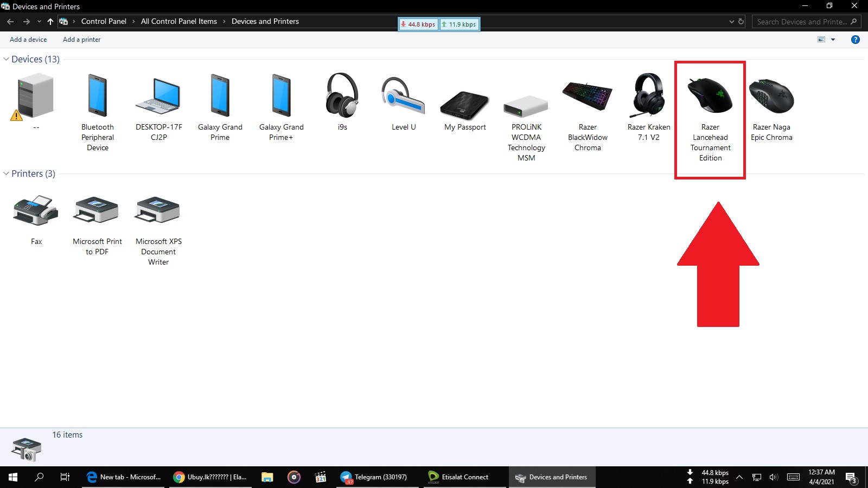Select the My Passport drive icon
The width and height of the screenshot is (868, 488).
point(465,105)
